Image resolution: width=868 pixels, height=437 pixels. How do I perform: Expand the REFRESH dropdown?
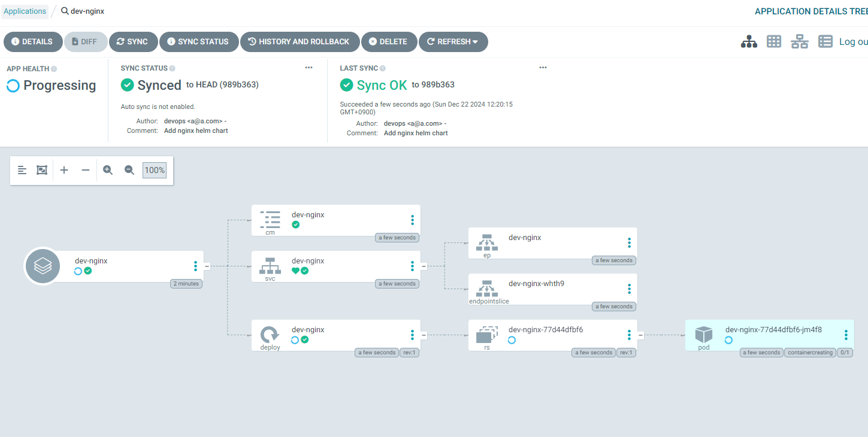(453, 42)
